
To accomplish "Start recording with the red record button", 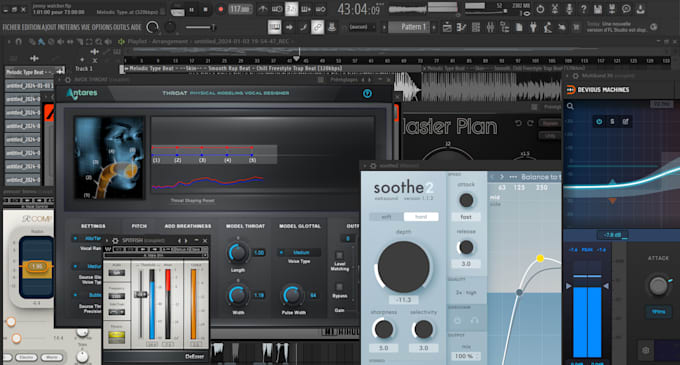I will (220, 9).
